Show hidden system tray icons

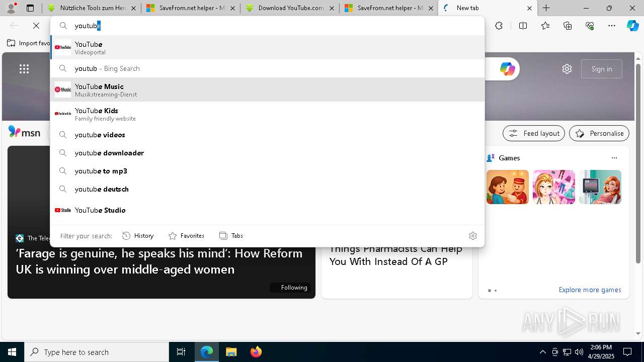click(x=542, y=352)
